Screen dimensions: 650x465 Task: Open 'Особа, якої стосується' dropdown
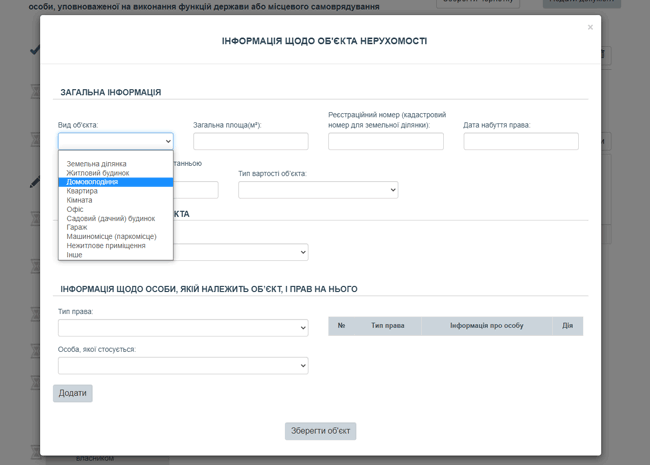point(182,366)
